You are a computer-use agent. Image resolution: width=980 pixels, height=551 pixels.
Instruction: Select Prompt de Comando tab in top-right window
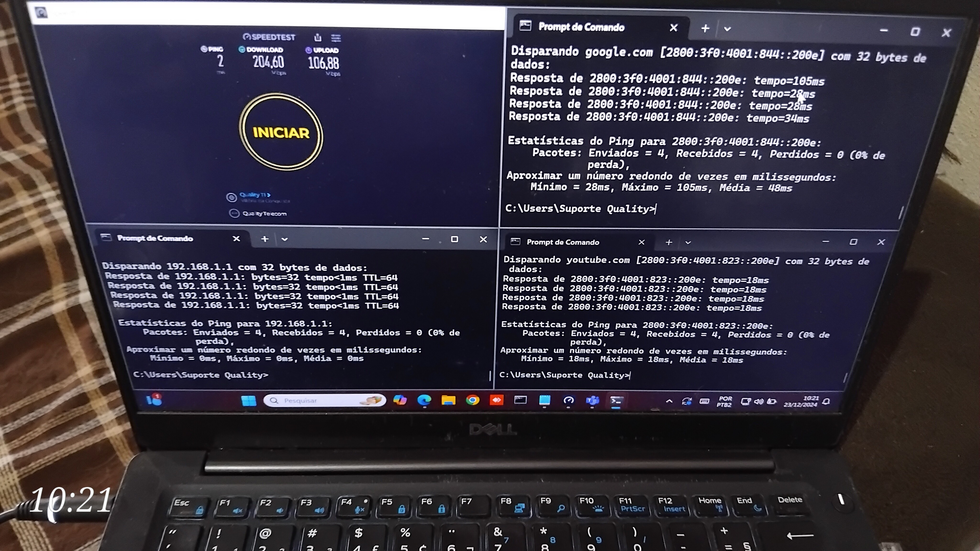coord(581,27)
